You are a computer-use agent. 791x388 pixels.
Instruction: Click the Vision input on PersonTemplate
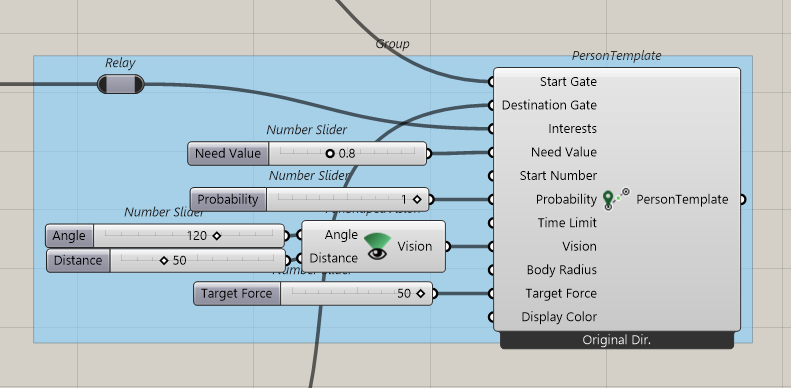click(x=580, y=246)
